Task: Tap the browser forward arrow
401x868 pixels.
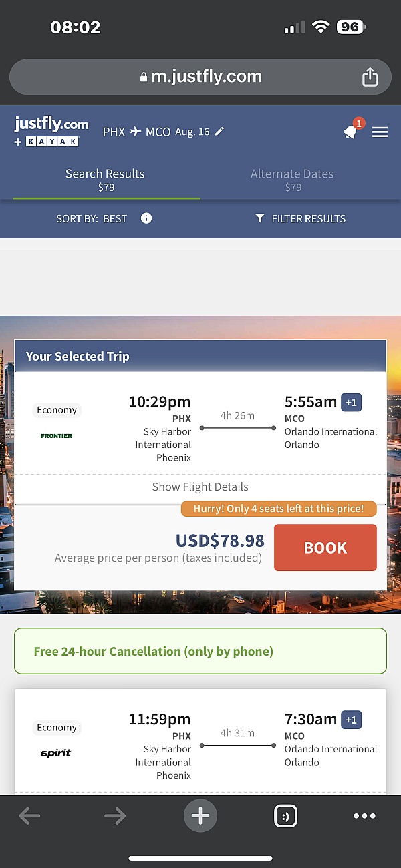Action: [115, 815]
